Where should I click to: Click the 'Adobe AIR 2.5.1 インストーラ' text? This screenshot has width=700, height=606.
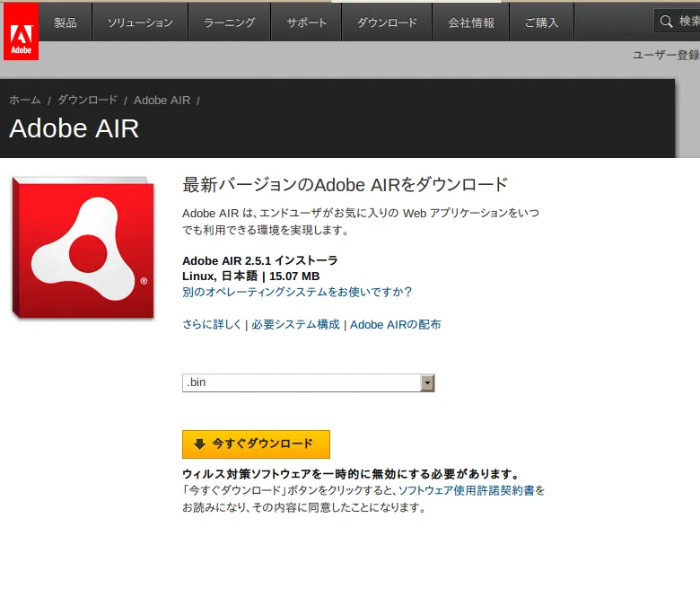click(260, 260)
